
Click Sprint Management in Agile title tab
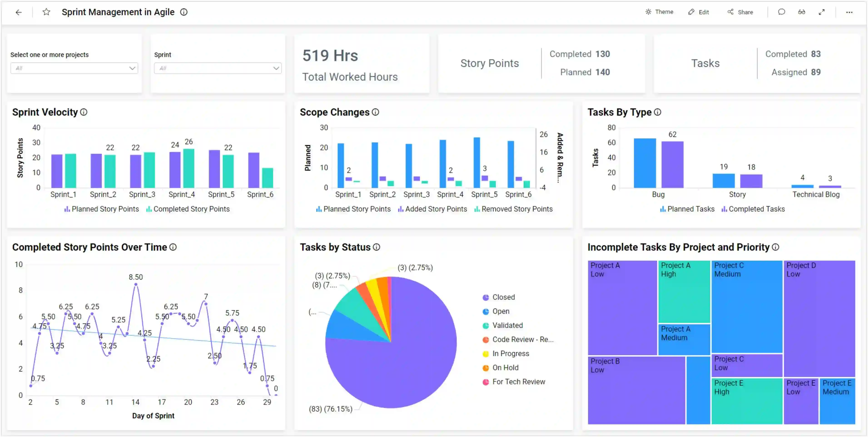[x=119, y=12]
